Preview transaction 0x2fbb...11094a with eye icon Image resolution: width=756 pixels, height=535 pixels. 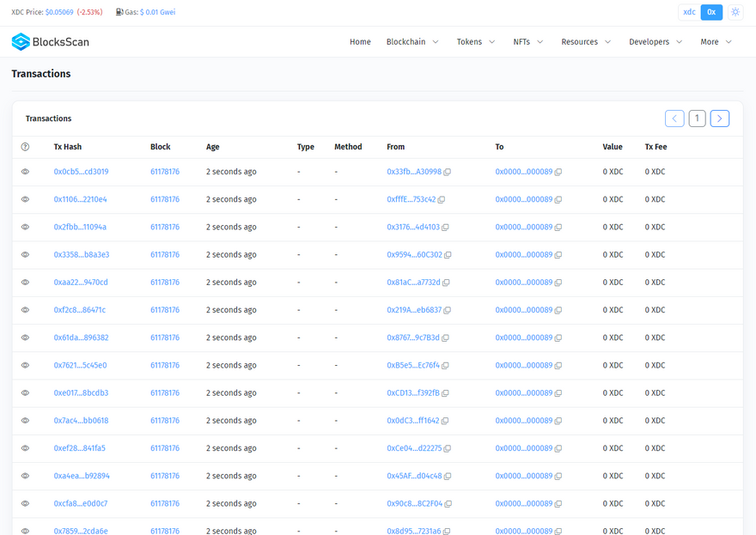point(25,227)
